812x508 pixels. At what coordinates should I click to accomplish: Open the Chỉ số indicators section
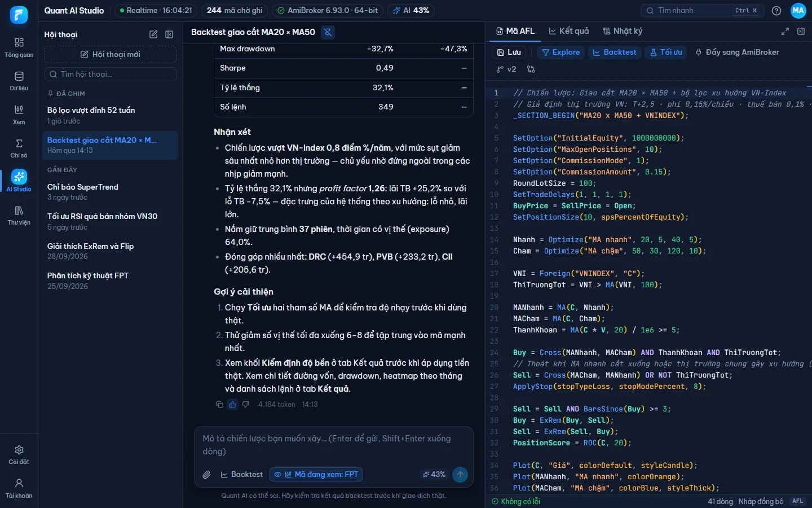tap(19, 148)
